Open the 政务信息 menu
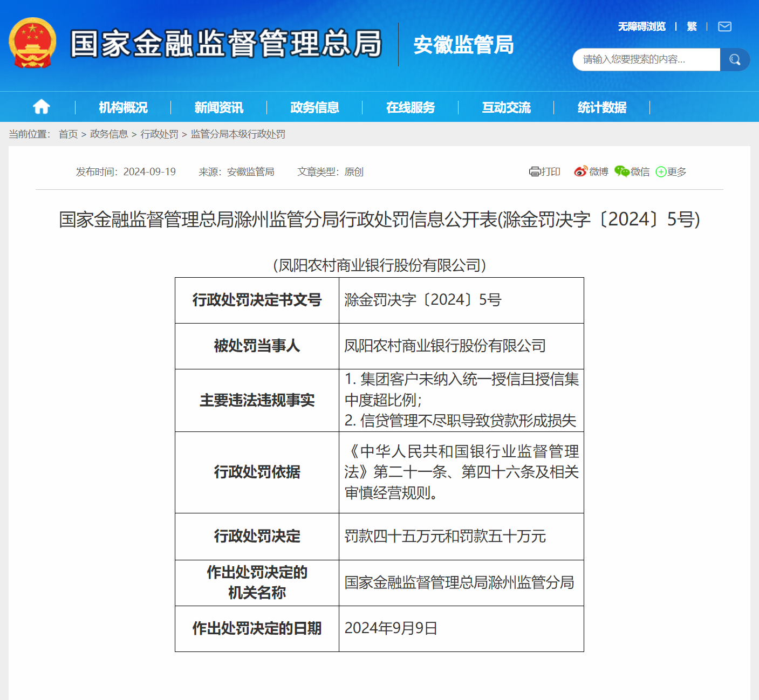Viewport: 759px width, 700px height. (x=315, y=107)
